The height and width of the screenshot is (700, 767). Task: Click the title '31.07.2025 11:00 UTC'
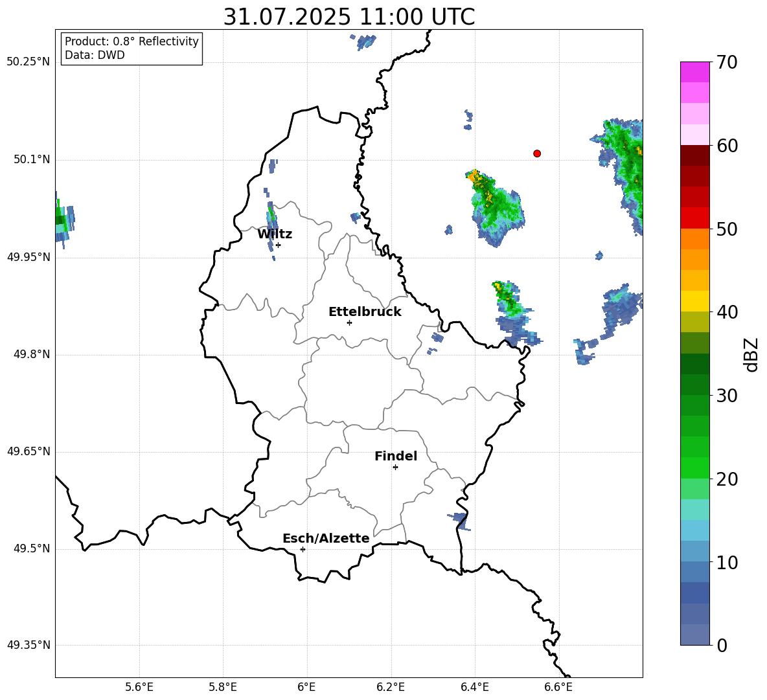pyautogui.click(x=349, y=17)
